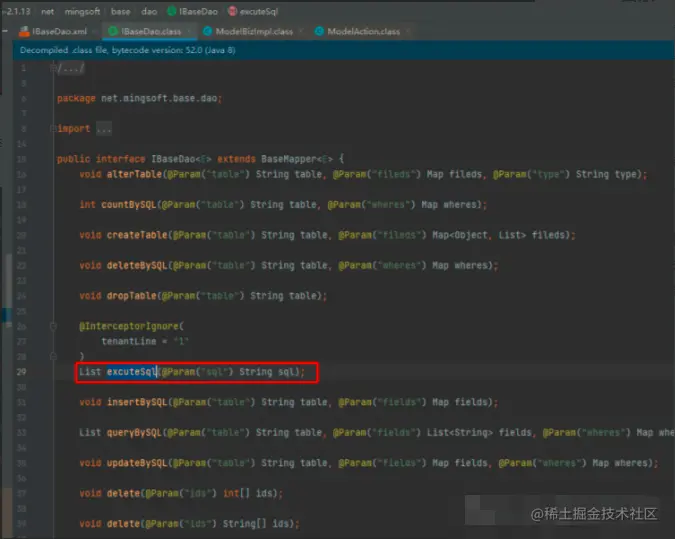Close the ModelBizImpl.class tab
The width and height of the screenshot is (675, 539).
pyautogui.click(x=301, y=31)
